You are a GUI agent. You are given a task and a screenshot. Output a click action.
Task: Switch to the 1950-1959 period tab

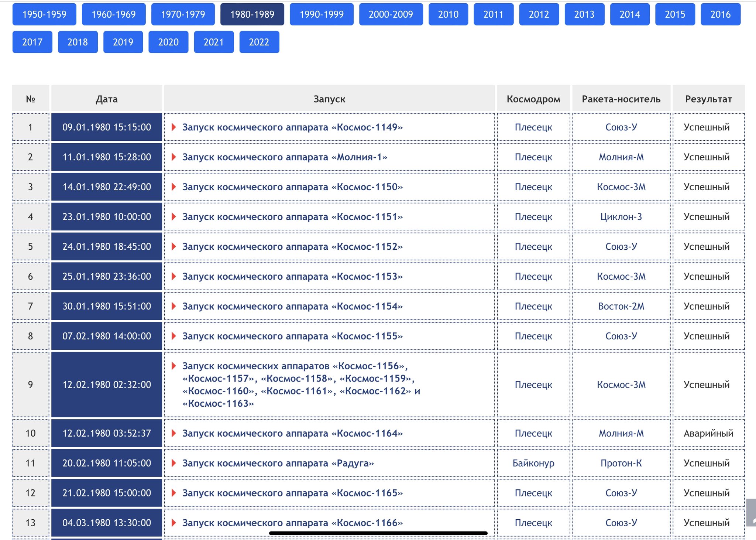pos(44,14)
